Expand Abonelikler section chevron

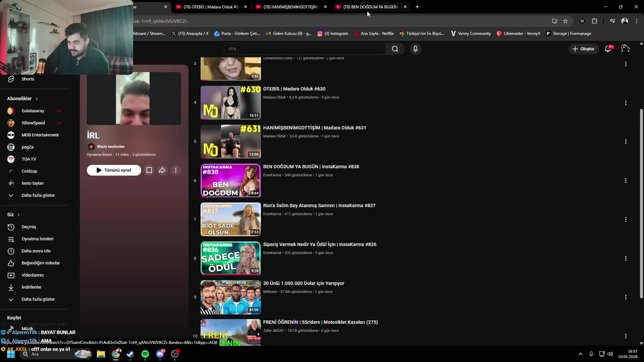click(37, 99)
